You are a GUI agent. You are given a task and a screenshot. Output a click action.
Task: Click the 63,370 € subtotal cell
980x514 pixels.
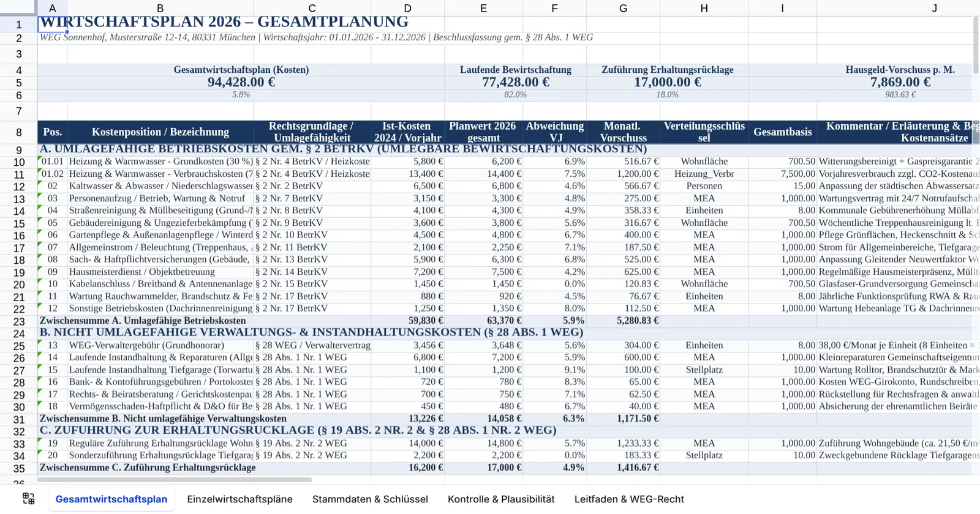coord(483,321)
